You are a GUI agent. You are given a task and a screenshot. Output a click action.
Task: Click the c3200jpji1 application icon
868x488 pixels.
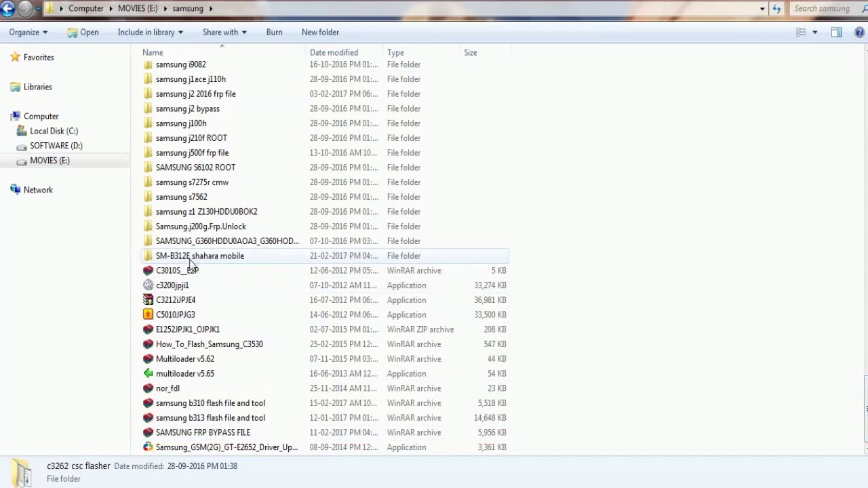pyautogui.click(x=148, y=285)
